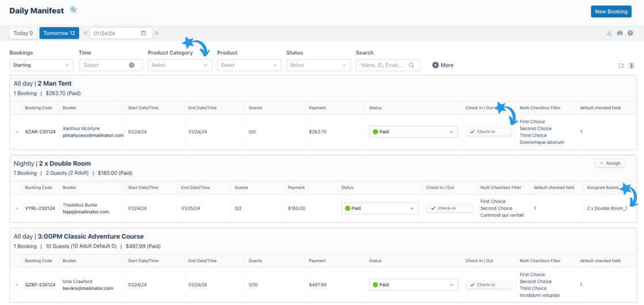Click the 01/24/24 date input field
This screenshot has height=305, width=644.
pos(121,33)
